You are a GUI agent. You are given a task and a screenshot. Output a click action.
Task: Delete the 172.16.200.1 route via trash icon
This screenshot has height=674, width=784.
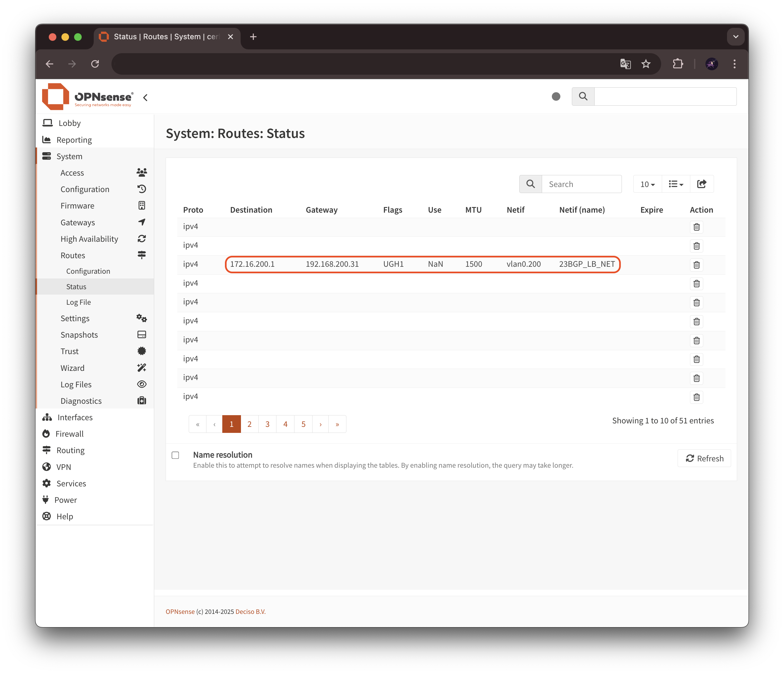tap(696, 265)
